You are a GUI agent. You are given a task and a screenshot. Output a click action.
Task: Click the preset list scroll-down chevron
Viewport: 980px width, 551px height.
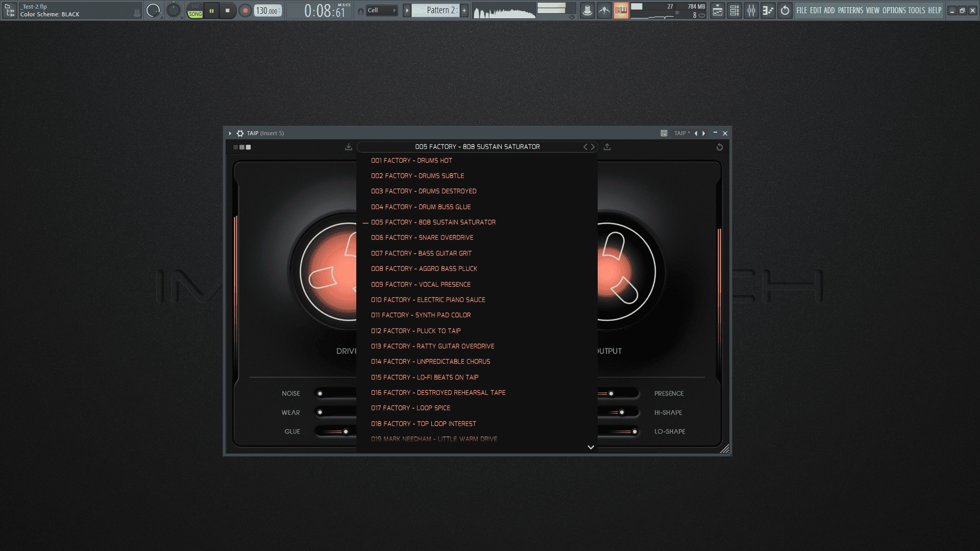tap(591, 447)
